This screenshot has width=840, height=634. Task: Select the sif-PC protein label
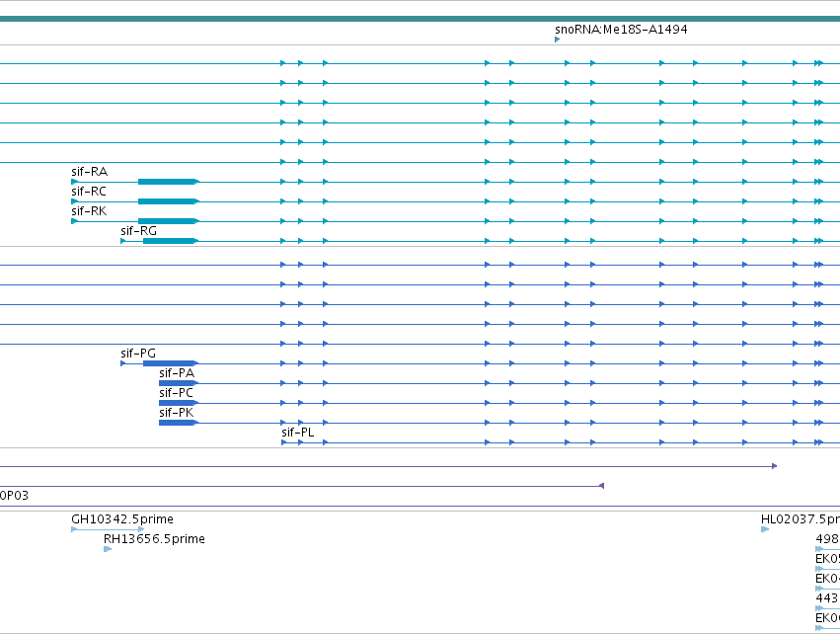pyautogui.click(x=177, y=393)
